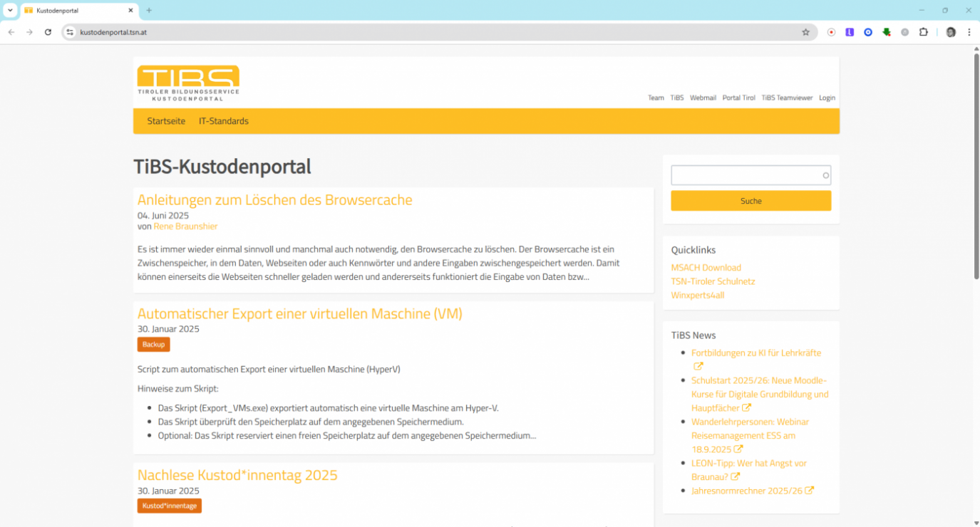Click the vertical page scrollbar
The width and height of the screenshot is (980, 527).
pos(976,214)
